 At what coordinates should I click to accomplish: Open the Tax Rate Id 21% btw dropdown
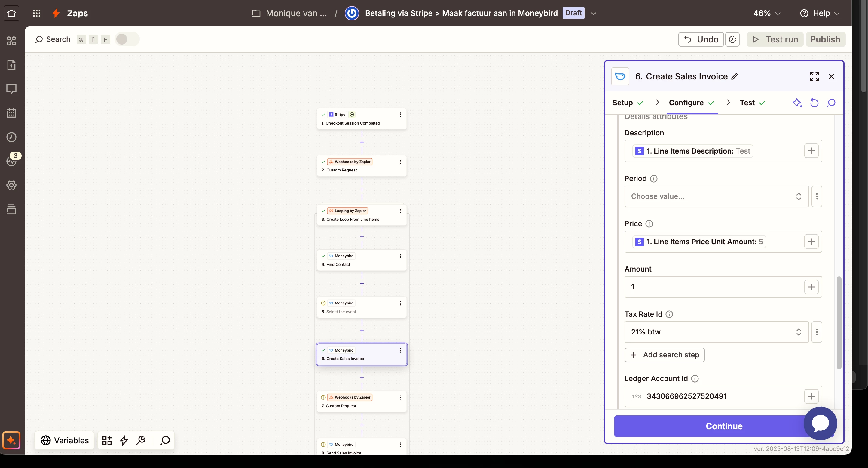[x=716, y=332]
